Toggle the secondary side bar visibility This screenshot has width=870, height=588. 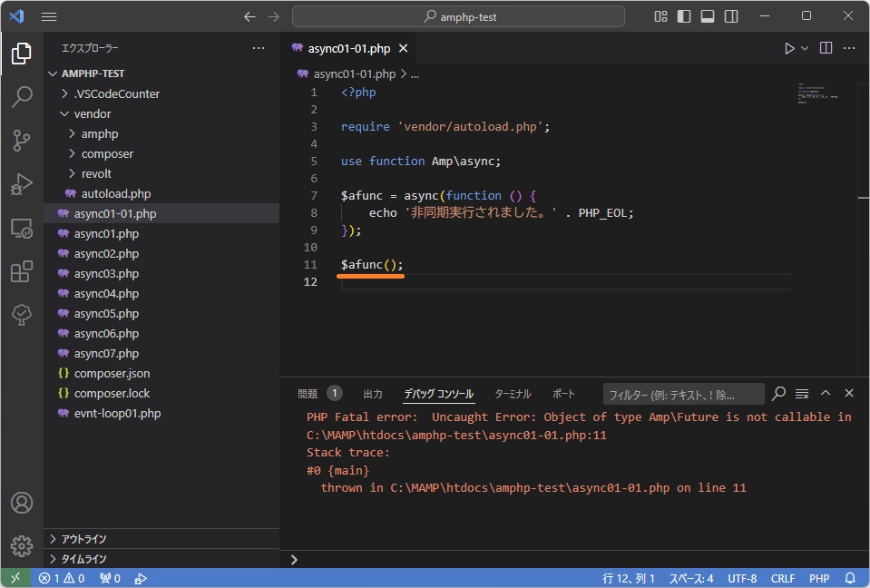731,16
